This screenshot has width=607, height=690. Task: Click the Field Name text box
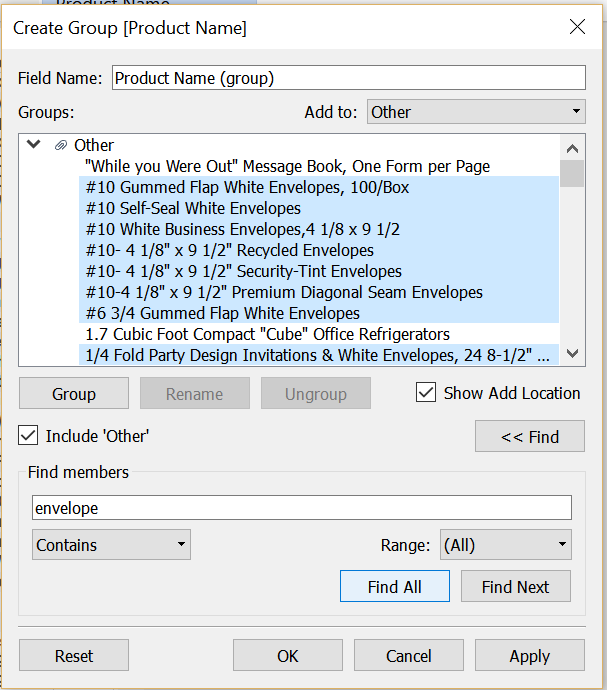348,78
